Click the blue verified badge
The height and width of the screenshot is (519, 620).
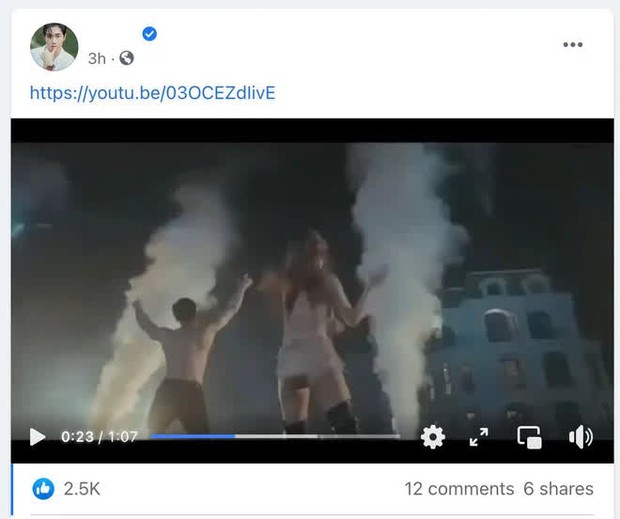tap(150, 34)
